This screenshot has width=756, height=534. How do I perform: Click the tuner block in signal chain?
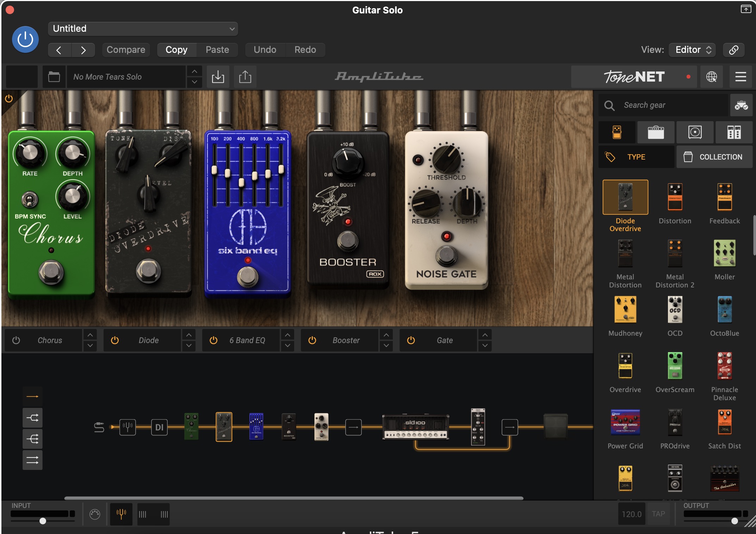tap(128, 427)
